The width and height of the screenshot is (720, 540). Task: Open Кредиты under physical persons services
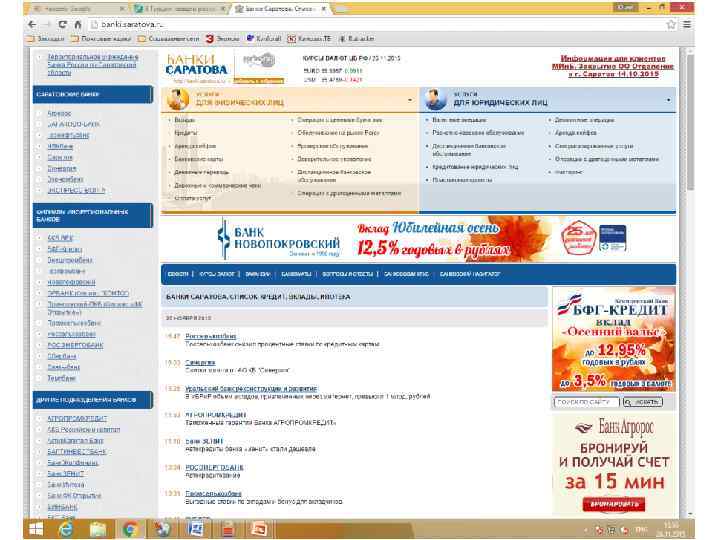click(186, 133)
